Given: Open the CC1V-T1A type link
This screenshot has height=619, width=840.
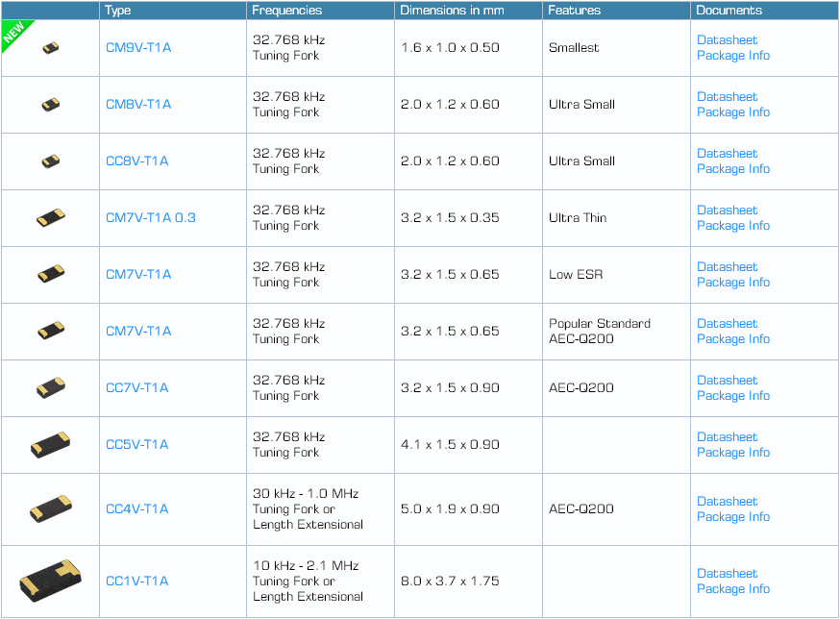Looking at the screenshot, I should pyautogui.click(x=136, y=582).
